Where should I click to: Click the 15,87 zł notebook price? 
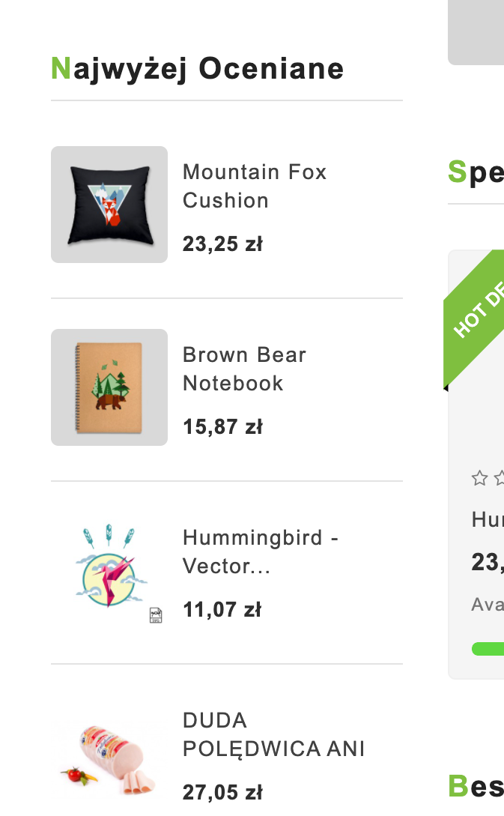coord(222,427)
